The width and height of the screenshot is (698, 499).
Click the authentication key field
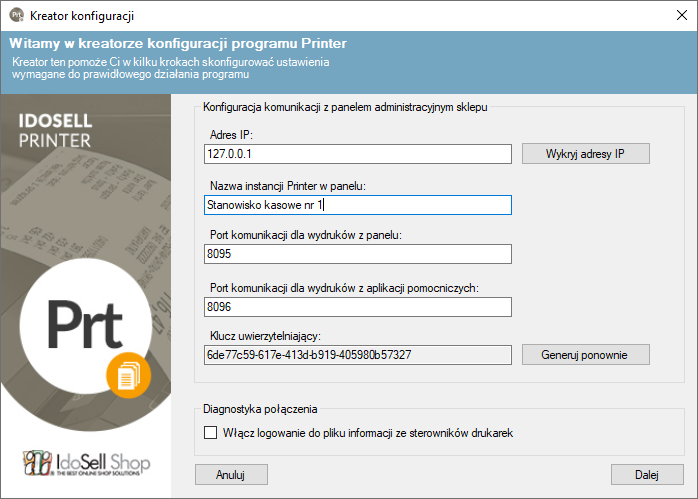tap(356, 355)
